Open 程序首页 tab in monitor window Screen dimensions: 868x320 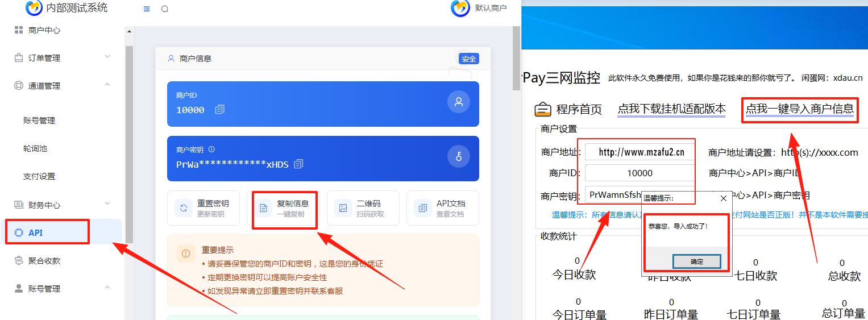click(579, 109)
